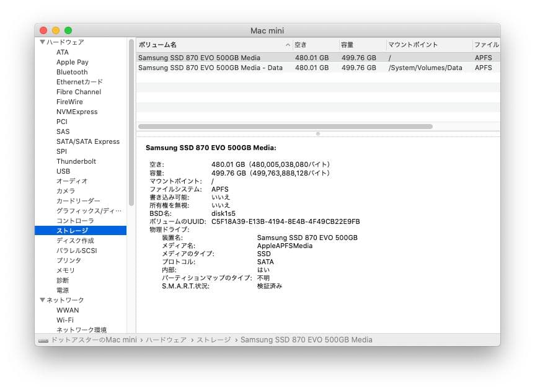
Task: Select Thunderbolt in the sidebar
Action: (77, 161)
